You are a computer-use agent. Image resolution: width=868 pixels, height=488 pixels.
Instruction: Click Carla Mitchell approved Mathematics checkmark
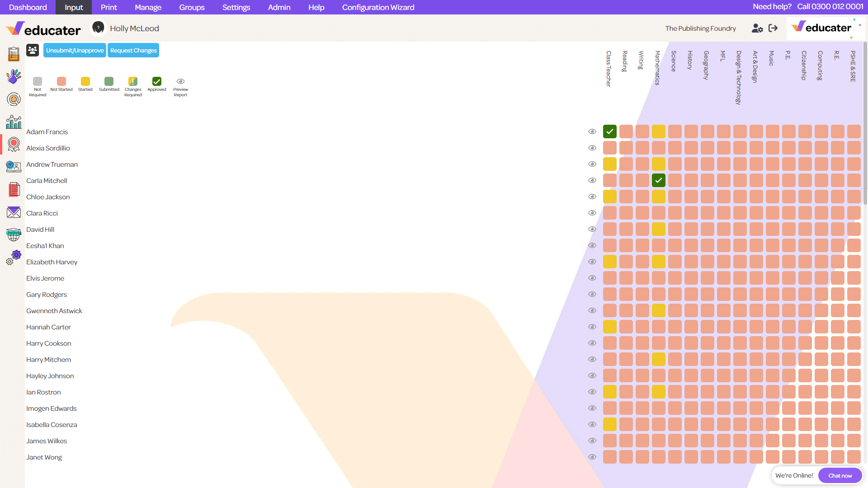[659, 180]
